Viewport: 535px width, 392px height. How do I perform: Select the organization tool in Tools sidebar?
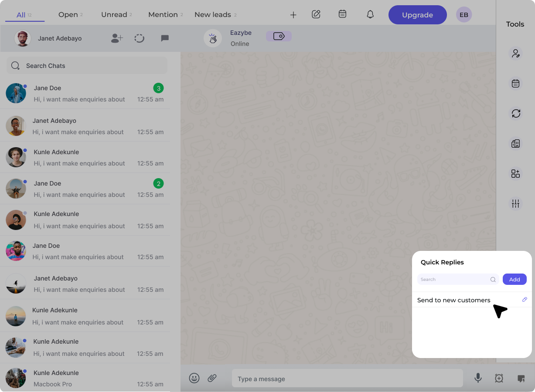(x=516, y=143)
